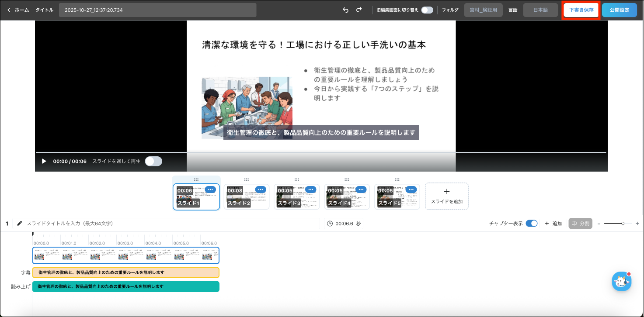Redo the last undone edit
The height and width of the screenshot is (317, 644).
point(359,10)
